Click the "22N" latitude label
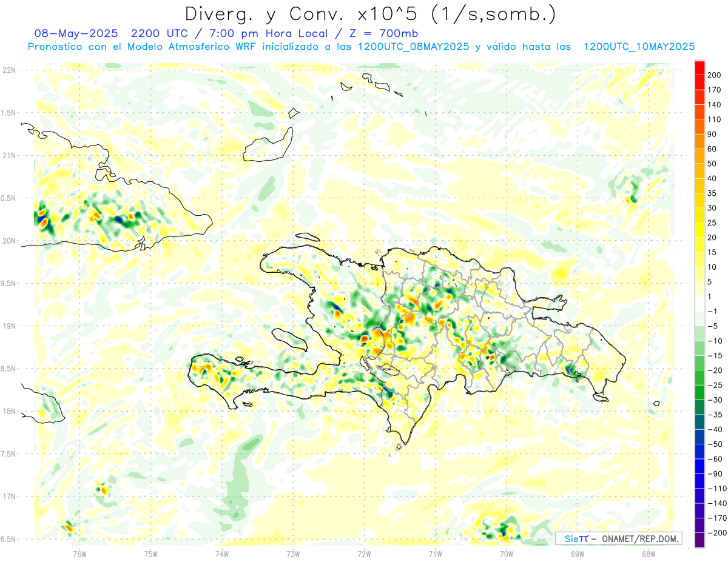728x562 pixels. coord(8,70)
